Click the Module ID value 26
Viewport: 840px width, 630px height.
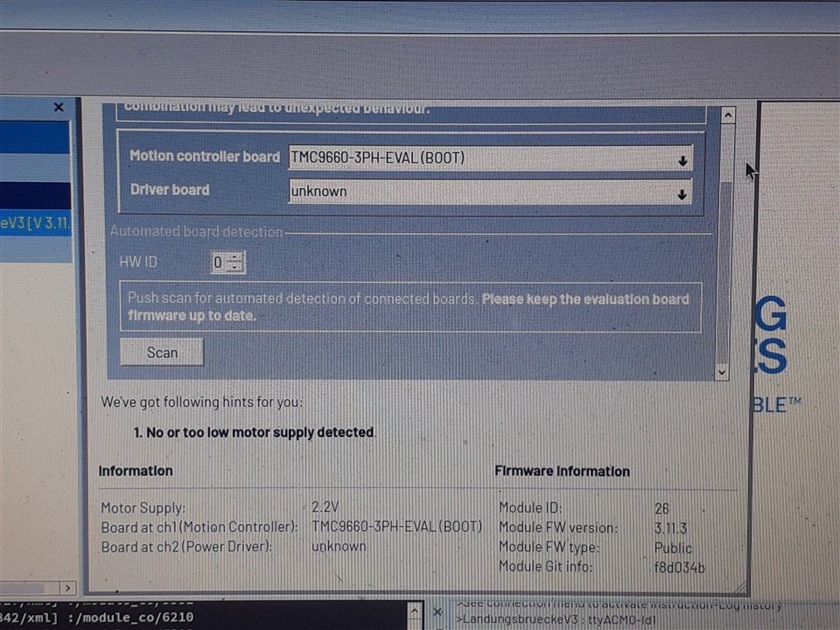(661, 508)
